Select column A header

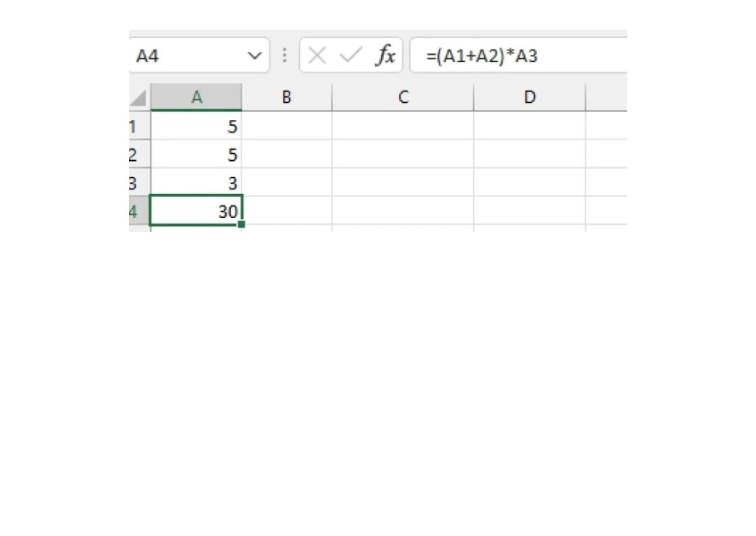[x=196, y=97]
